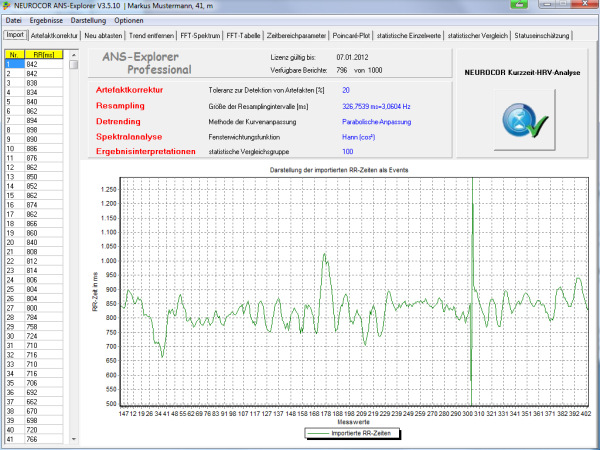Open the FFT-Tabelle tab
The width and height of the screenshot is (600, 450).
coord(243,36)
